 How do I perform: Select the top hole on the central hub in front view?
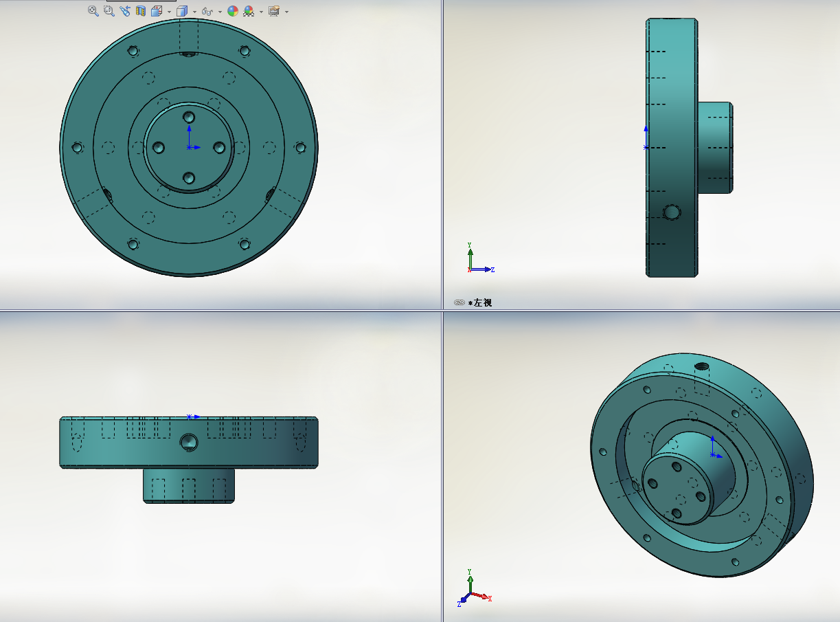[190, 117]
